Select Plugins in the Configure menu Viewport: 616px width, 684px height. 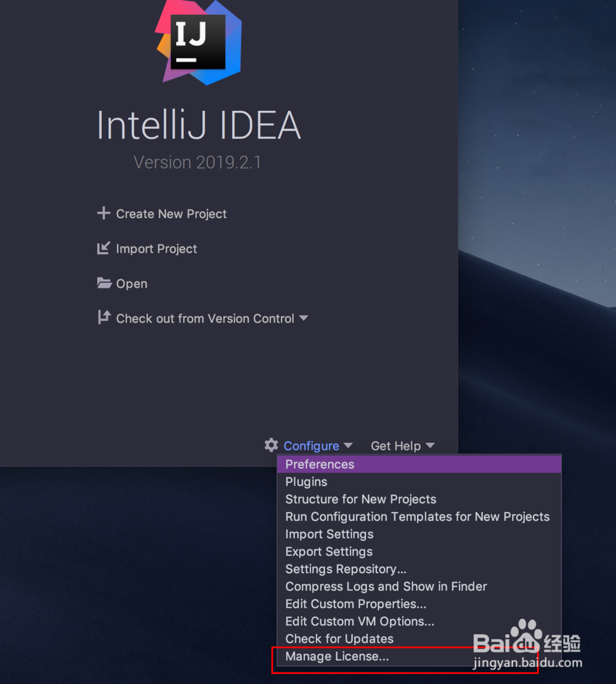(x=306, y=481)
